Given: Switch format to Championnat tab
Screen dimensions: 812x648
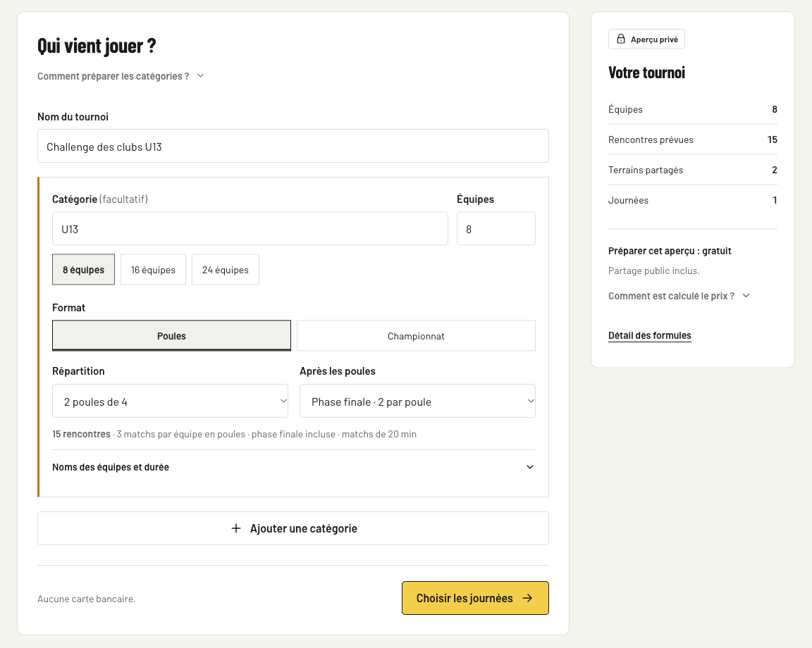Looking at the screenshot, I should (x=416, y=335).
